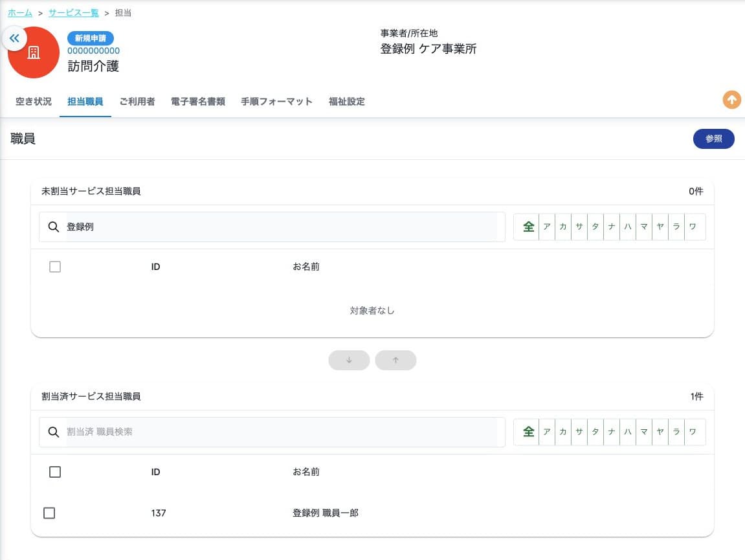Click search icon in unassigned staff field
The height and width of the screenshot is (560, 745).
[x=54, y=227]
